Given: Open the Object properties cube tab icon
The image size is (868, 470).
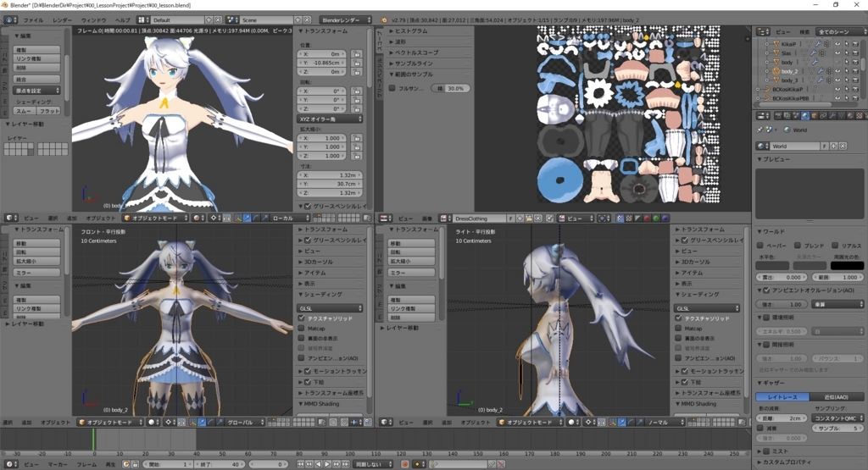Looking at the screenshot, I should pyautogui.click(x=815, y=115).
